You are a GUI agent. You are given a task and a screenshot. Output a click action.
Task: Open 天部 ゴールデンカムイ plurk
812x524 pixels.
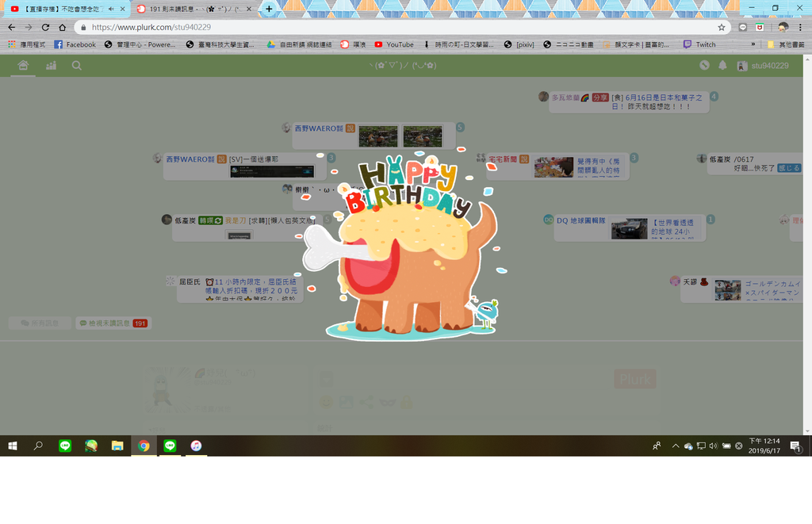[x=741, y=289]
